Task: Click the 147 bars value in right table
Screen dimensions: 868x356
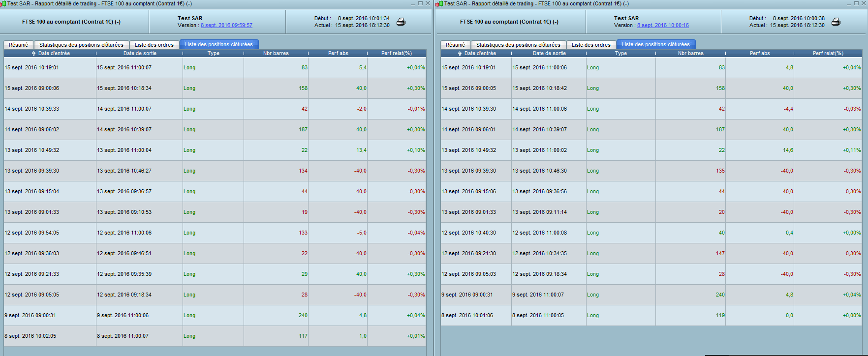Action: click(720, 254)
